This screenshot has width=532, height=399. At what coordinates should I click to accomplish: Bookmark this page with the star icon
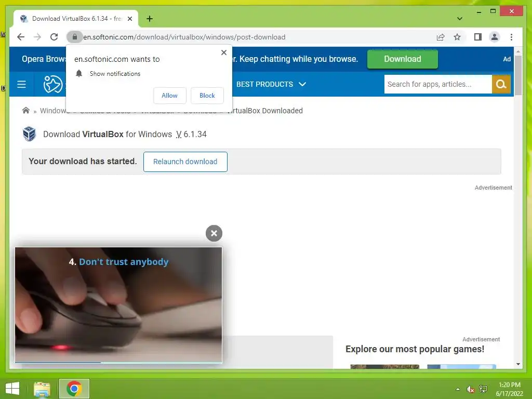pyautogui.click(x=457, y=37)
